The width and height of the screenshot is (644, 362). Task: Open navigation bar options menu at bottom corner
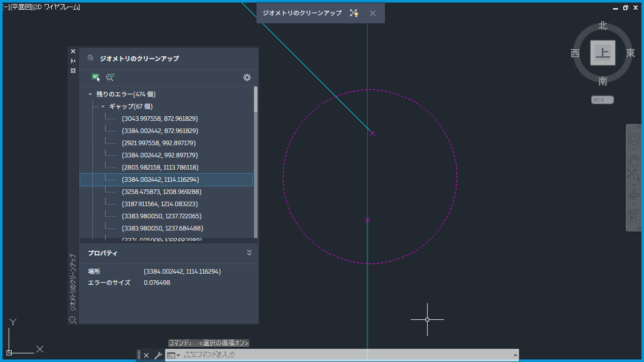pyautogui.click(x=639, y=228)
